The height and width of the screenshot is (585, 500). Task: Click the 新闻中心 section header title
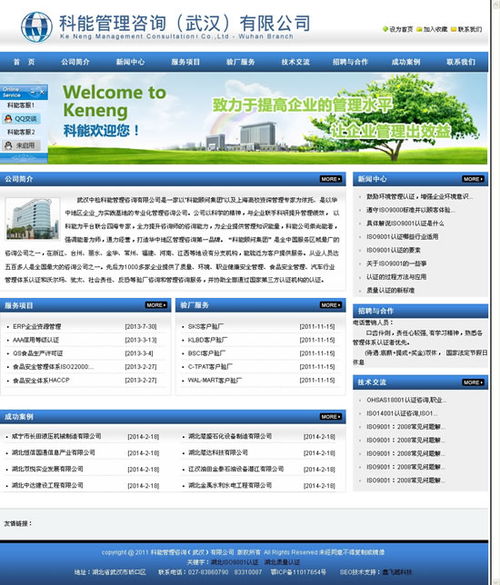(372, 179)
